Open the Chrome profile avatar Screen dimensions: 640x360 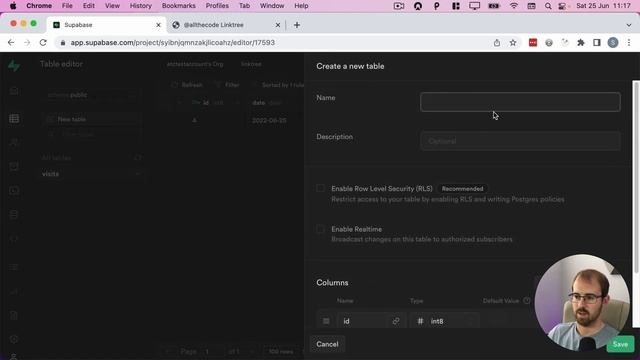click(613, 42)
